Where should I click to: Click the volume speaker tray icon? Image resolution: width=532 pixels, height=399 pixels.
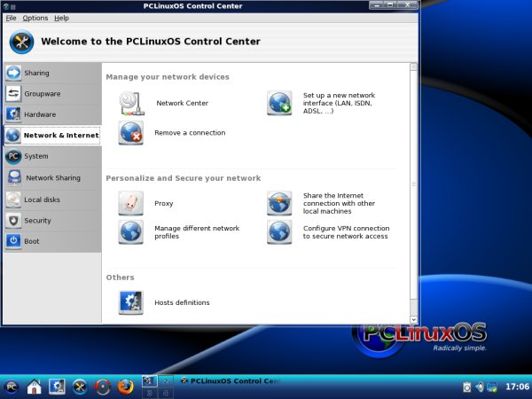pyautogui.click(x=480, y=387)
